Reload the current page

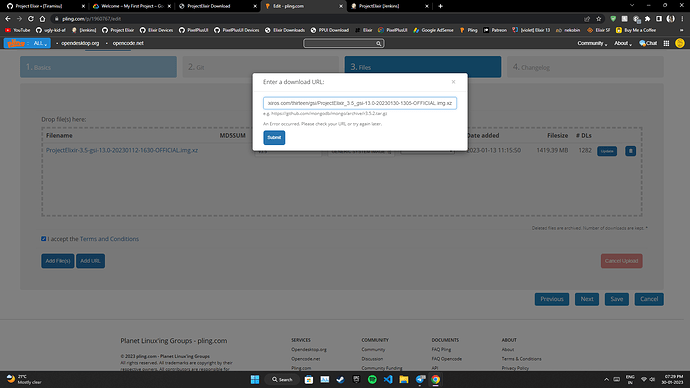pyautogui.click(x=31, y=19)
